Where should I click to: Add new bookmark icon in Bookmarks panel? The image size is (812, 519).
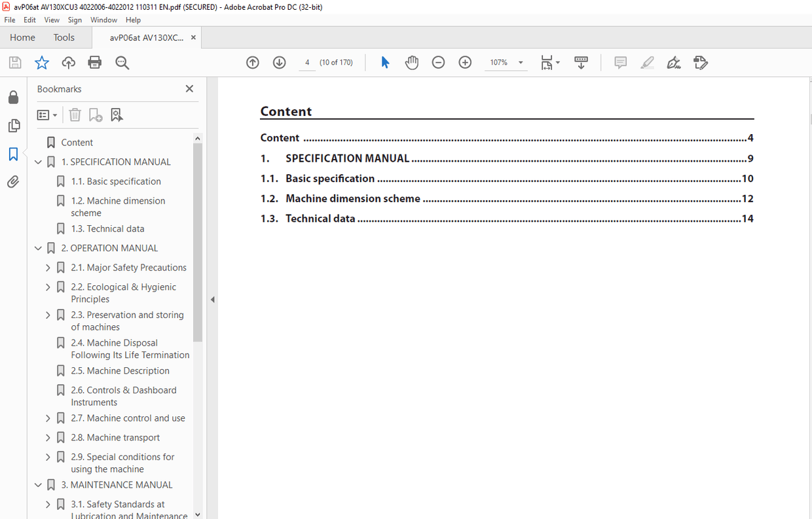coord(96,115)
